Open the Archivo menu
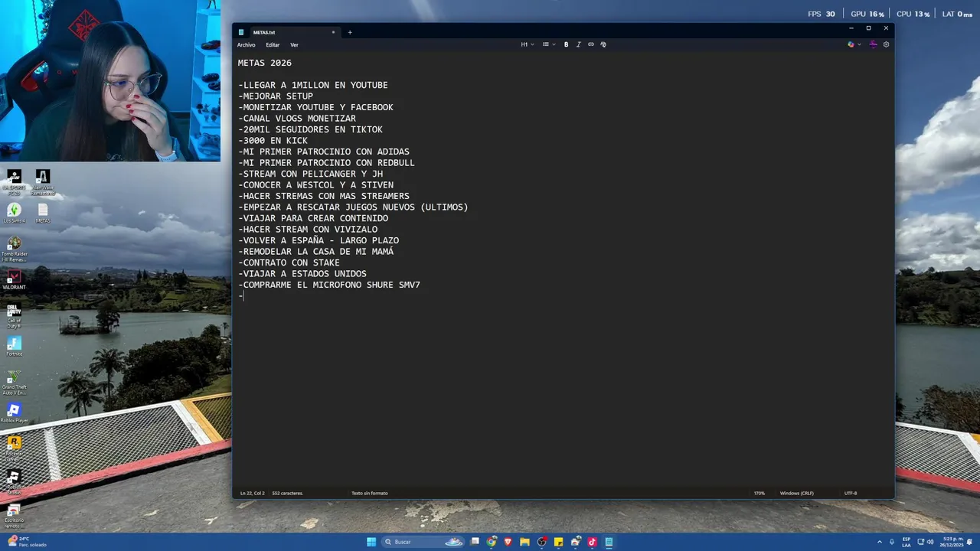Image resolution: width=980 pixels, height=551 pixels. (247, 45)
